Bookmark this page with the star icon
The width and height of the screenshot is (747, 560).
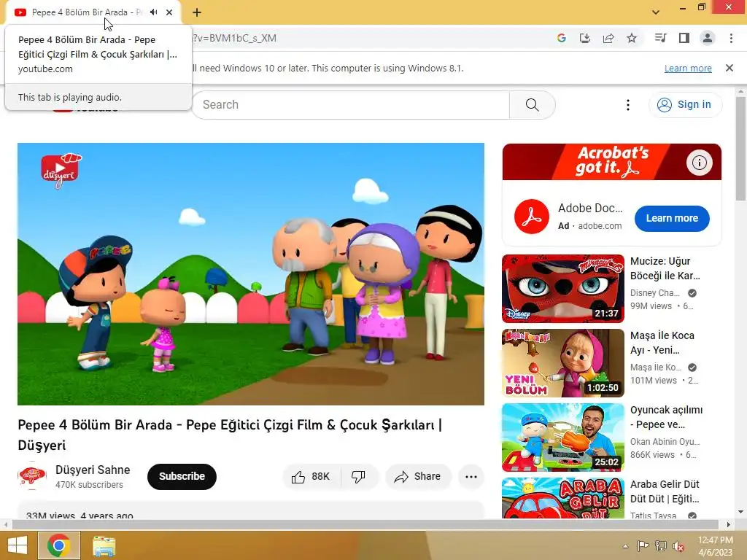pyautogui.click(x=632, y=38)
